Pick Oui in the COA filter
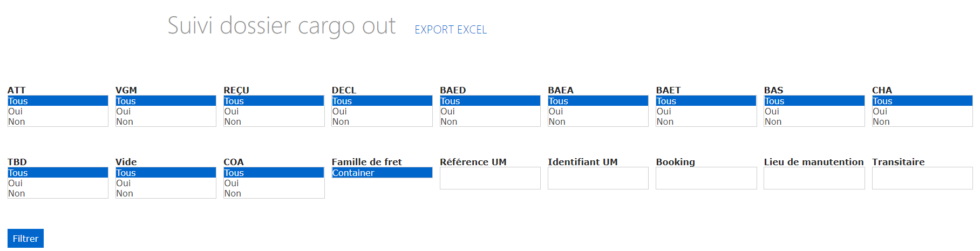Image resolution: width=980 pixels, height=251 pixels. coord(274,183)
